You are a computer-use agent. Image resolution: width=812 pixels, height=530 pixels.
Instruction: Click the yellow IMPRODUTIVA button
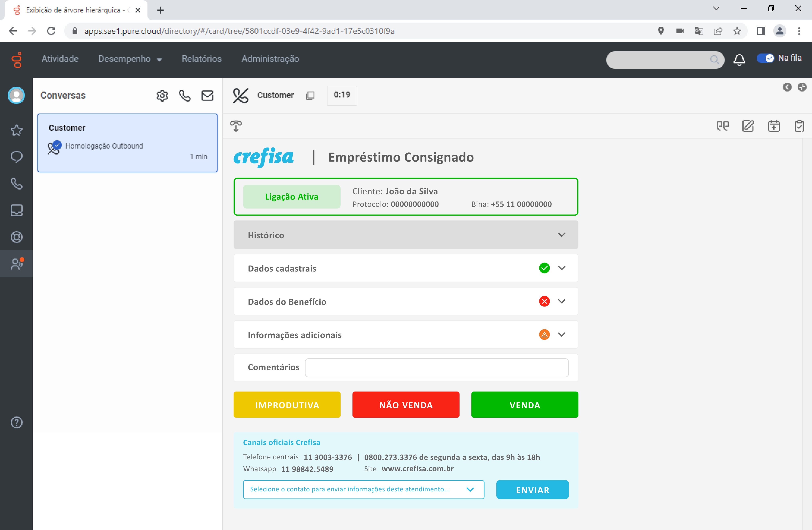coord(287,405)
